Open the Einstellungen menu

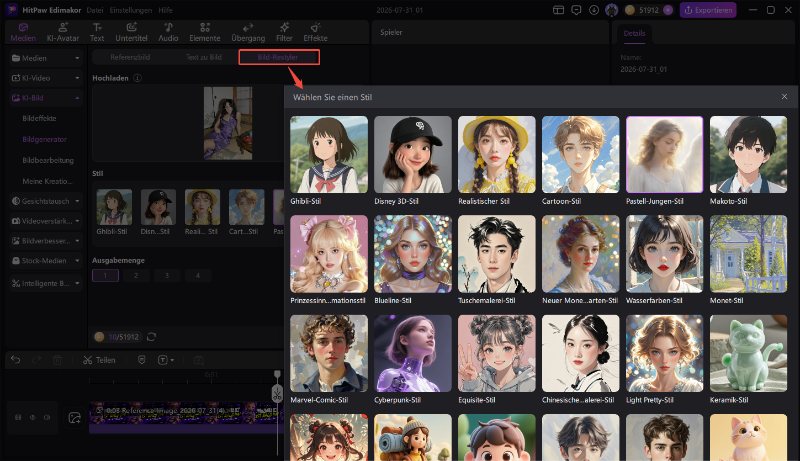point(130,10)
